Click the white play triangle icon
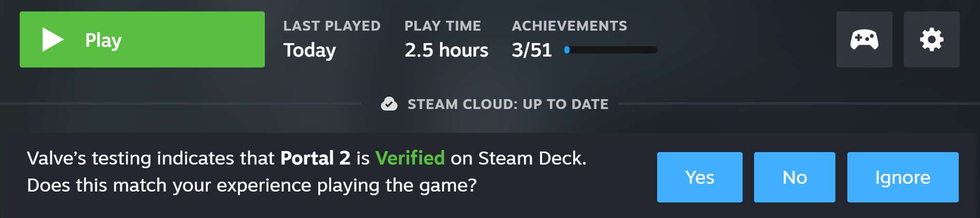This screenshot has width=980, height=218. click(x=52, y=39)
